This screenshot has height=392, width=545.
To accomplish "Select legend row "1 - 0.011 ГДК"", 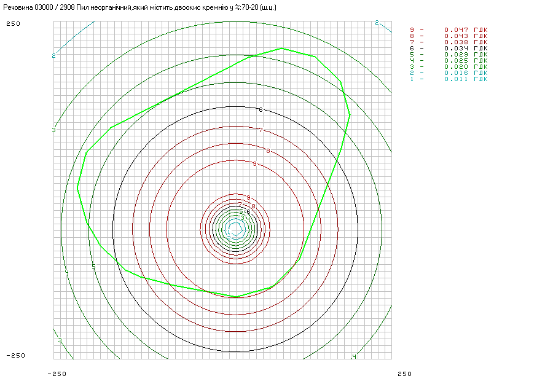I will point(449,79).
